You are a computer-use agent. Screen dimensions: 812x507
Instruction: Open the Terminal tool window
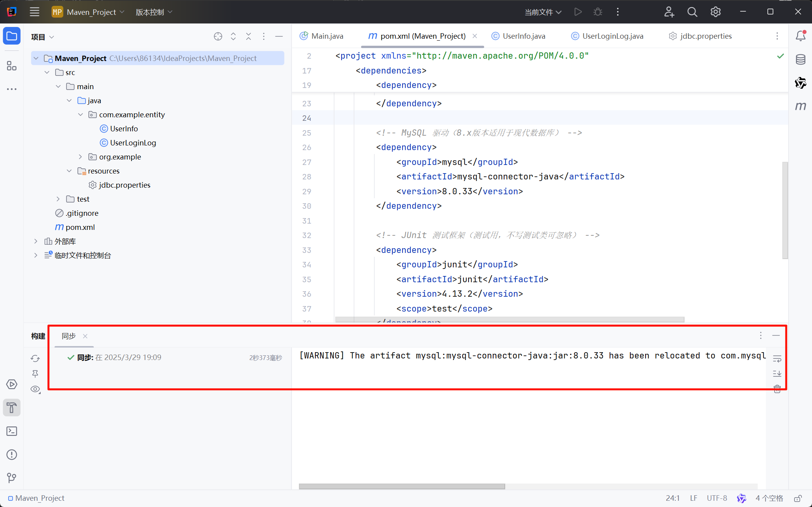pos(12,431)
